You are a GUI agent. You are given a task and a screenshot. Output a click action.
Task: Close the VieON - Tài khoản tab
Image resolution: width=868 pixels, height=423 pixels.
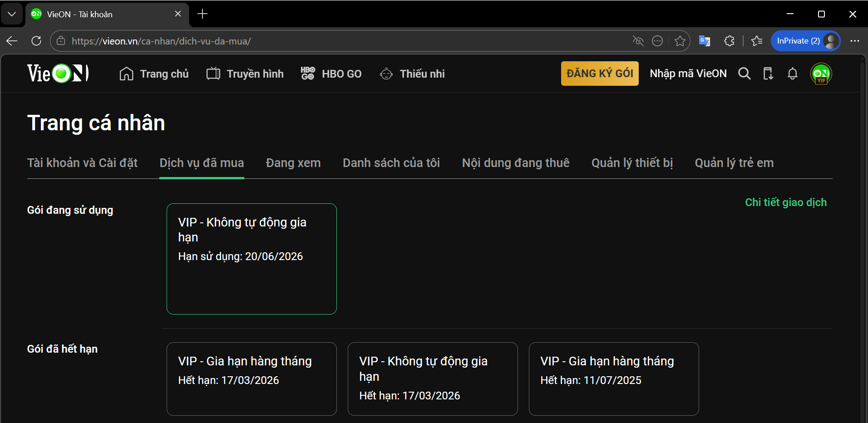[x=178, y=14]
